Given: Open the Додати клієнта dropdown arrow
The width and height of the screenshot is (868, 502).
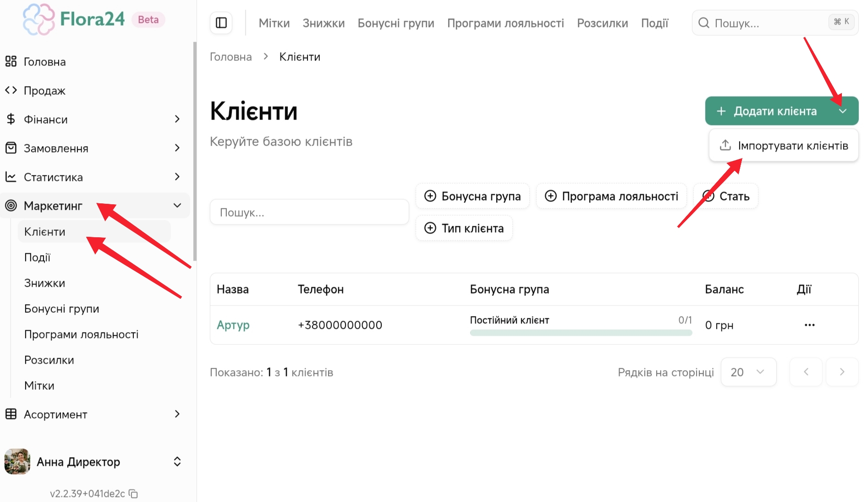Looking at the screenshot, I should 843,111.
